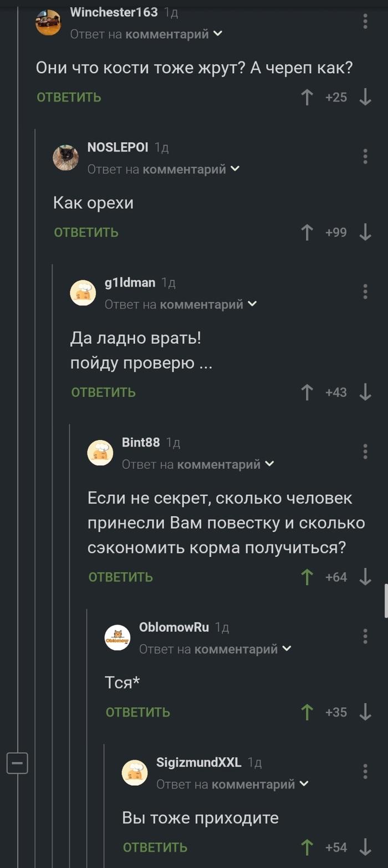
Task: Expand "Ответ на комментарий" under g1ldman
Action: click(x=252, y=304)
